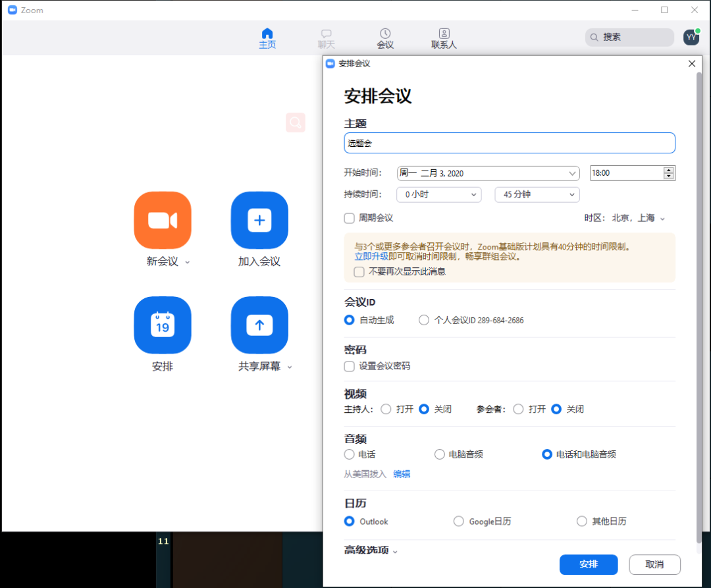This screenshot has width=711, height=588.
Task: Click the Share Screen arrow icon
Action: 259,325
